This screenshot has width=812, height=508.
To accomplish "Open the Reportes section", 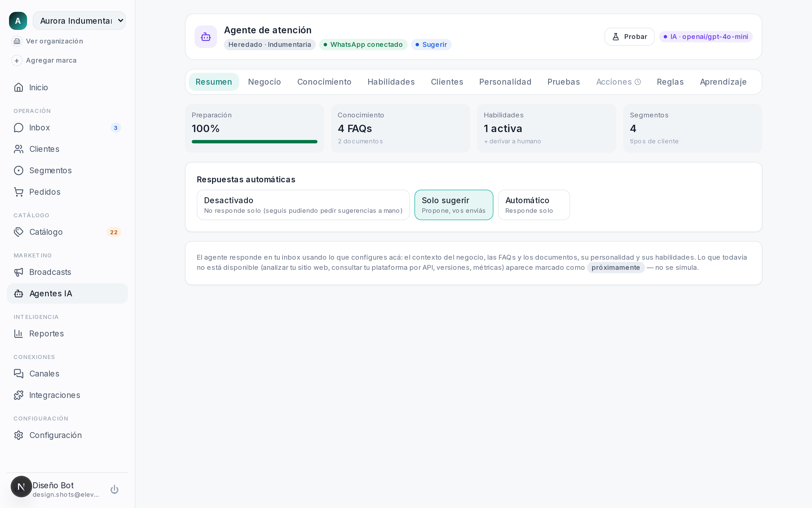I will [67, 334].
